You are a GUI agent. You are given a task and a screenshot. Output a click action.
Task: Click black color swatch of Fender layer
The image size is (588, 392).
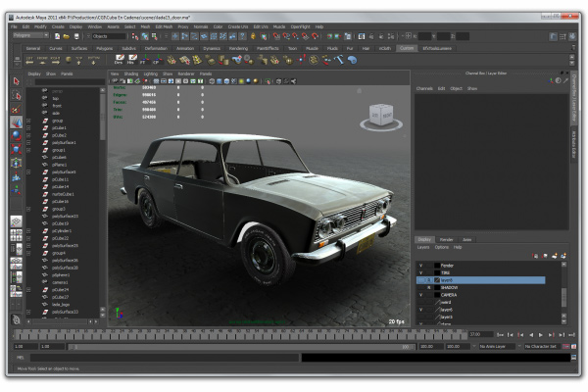(x=437, y=266)
